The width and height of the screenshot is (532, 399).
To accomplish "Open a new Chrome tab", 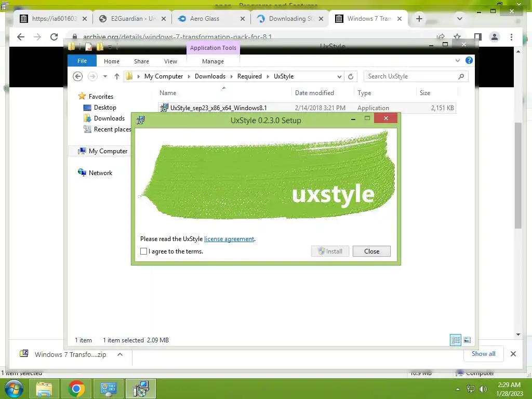I will coord(419,19).
